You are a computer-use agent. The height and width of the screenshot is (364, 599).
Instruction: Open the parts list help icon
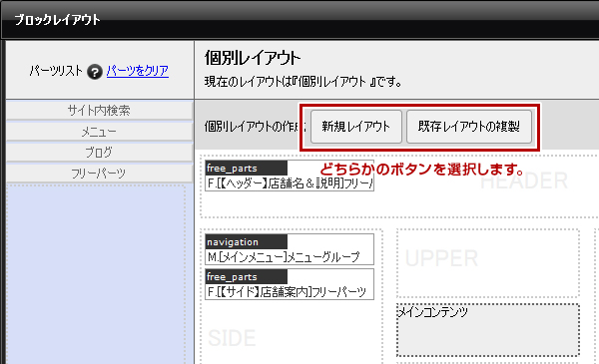[x=95, y=72]
